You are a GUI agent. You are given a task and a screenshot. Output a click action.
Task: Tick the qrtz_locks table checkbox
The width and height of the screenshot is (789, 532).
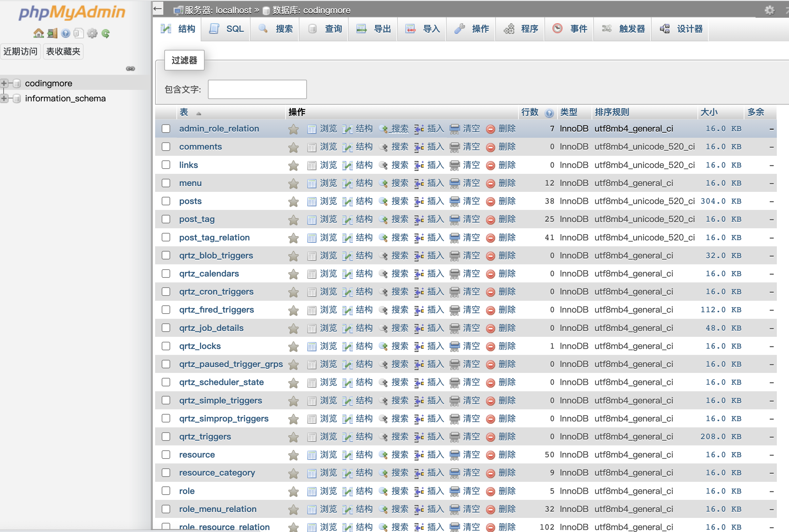pyautogui.click(x=166, y=346)
